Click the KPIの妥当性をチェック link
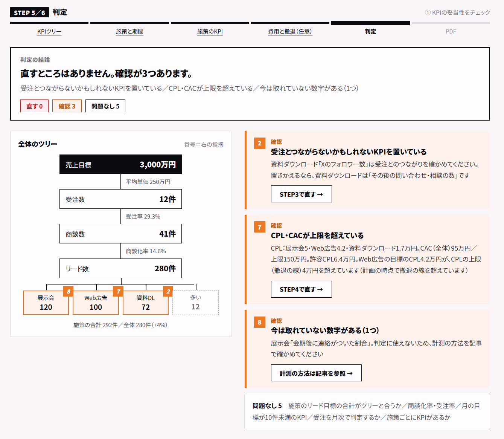 tap(457, 12)
